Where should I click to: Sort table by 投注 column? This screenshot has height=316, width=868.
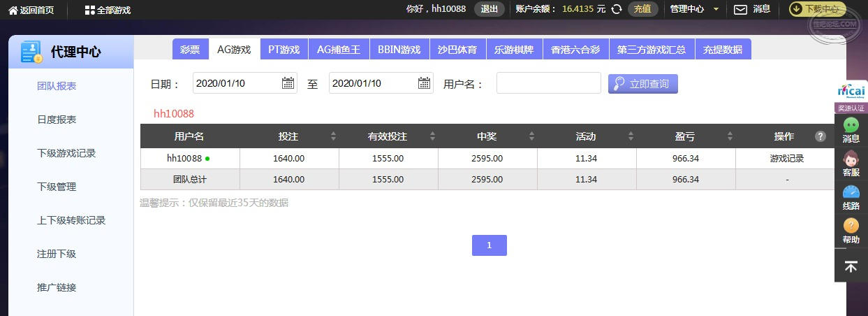(x=333, y=136)
